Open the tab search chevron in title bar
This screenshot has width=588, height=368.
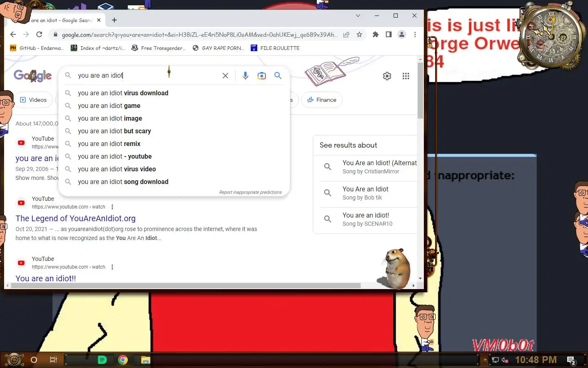coord(358,16)
